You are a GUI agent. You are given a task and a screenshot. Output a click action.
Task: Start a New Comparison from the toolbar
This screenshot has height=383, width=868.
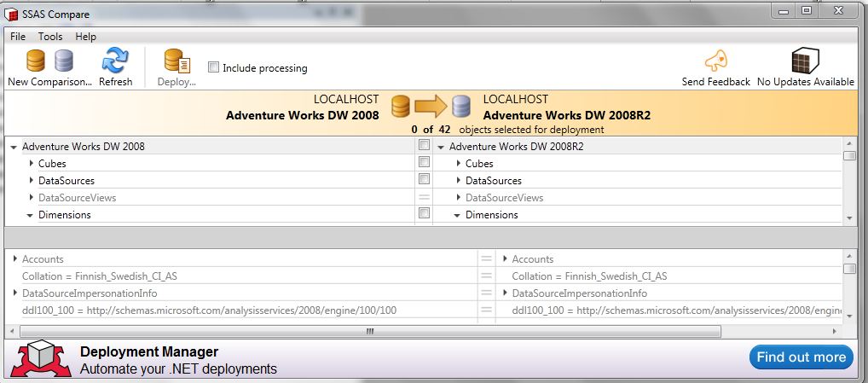(49, 67)
